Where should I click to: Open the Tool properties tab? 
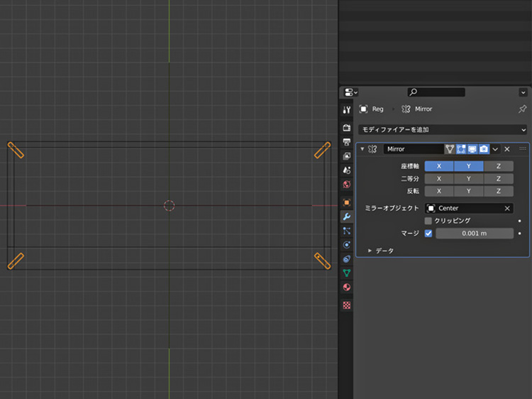point(346,110)
